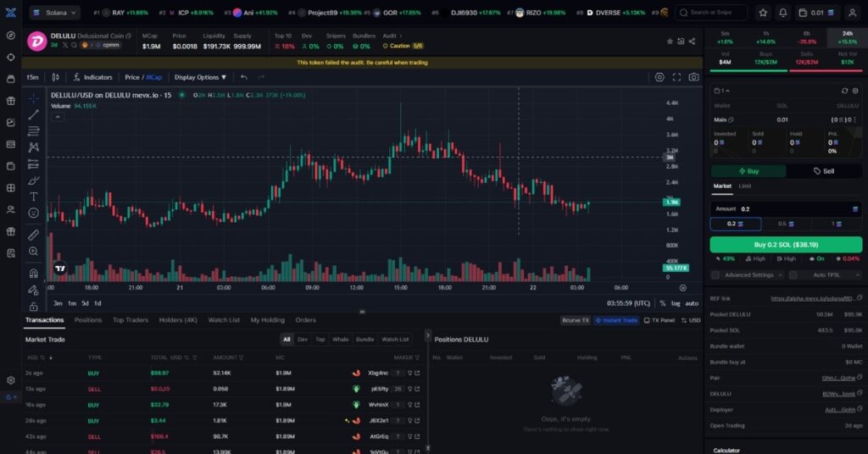Open the Holders (4K) tab

pyautogui.click(x=178, y=320)
